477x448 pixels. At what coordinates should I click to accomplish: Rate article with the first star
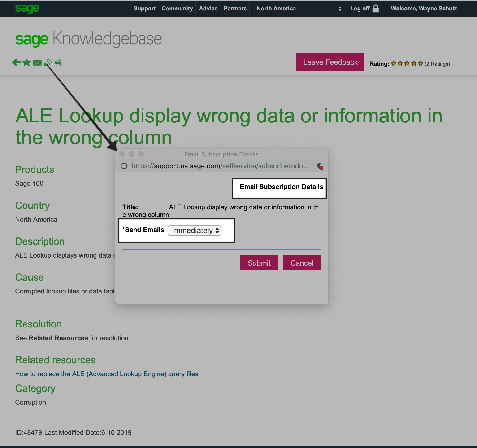(x=394, y=64)
